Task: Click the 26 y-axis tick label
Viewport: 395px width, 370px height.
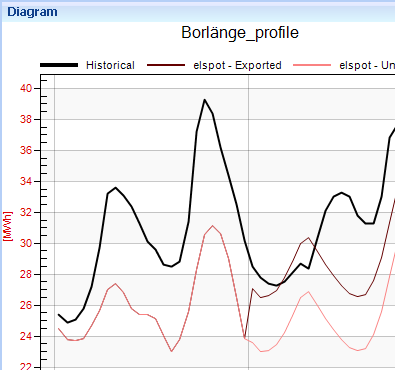Action: [26, 305]
